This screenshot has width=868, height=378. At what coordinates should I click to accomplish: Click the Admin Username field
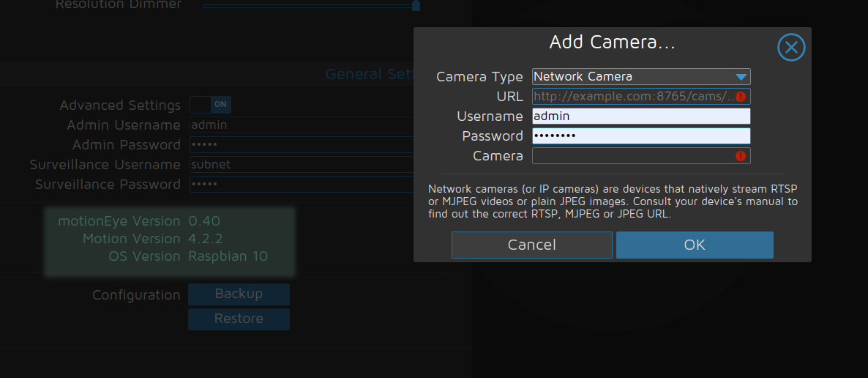(302, 125)
